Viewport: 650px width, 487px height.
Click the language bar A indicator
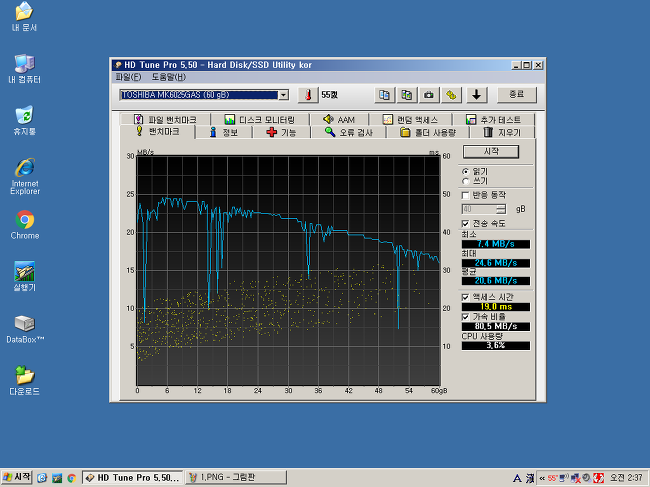point(517,478)
